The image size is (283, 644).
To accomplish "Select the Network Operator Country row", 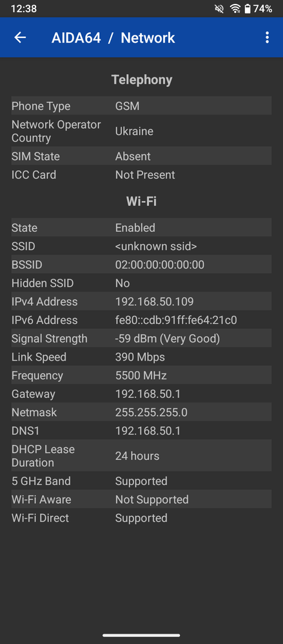I will 142,131.
